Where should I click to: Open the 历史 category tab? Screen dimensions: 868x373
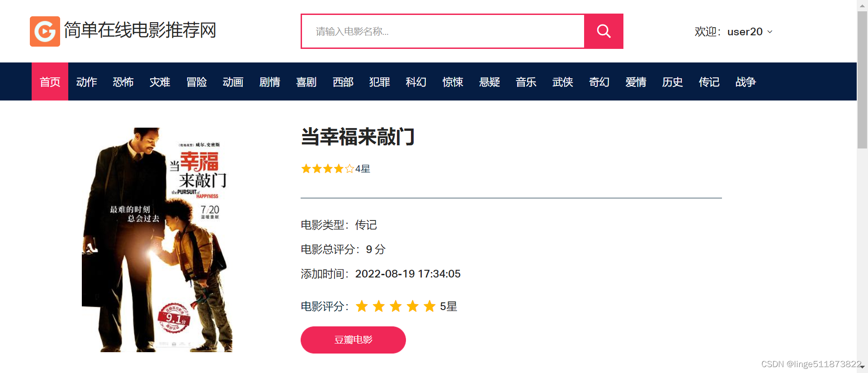pyautogui.click(x=672, y=81)
